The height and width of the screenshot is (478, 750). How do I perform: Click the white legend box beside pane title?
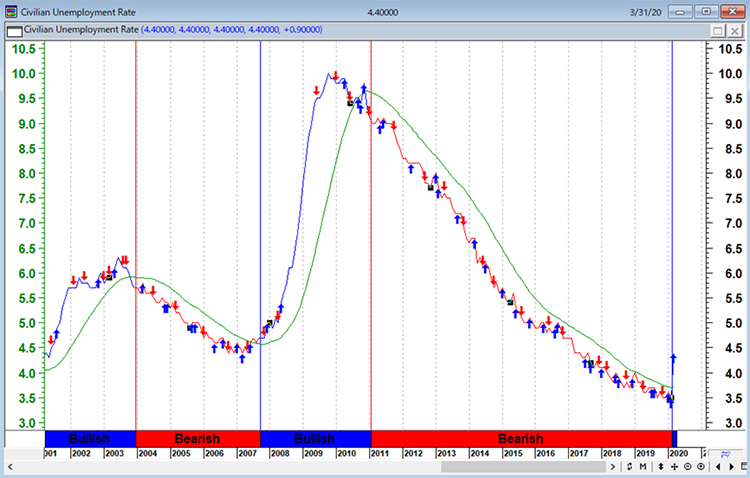point(11,31)
